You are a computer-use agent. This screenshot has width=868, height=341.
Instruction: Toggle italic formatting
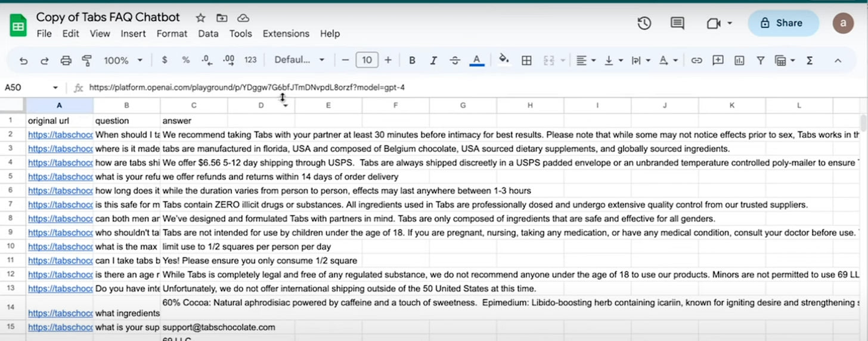tap(433, 60)
